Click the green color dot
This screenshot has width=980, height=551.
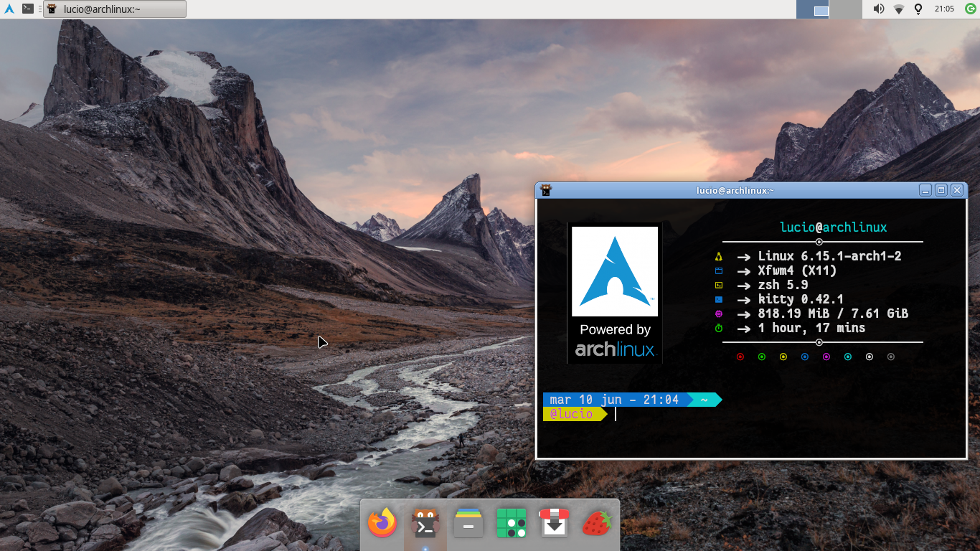pyautogui.click(x=762, y=357)
